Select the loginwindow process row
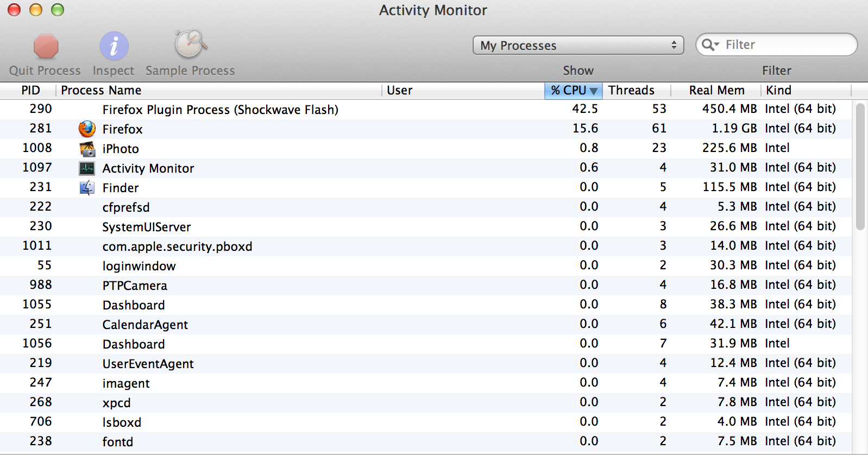Screen dimensions: 868x455 tap(426, 266)
